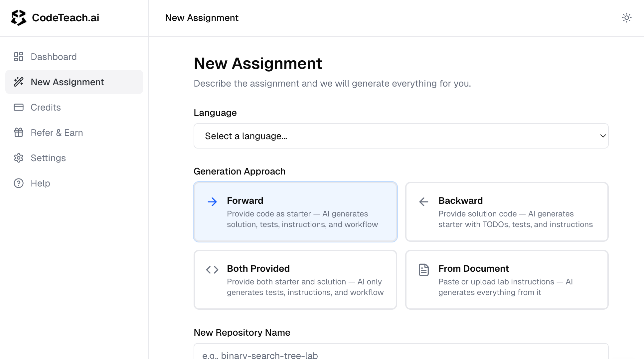The width and height of the screenshot is (644, 359).
Task: Click 'Describe the assignment and we will generate' subtitle
Action: (x=332, y=83)
